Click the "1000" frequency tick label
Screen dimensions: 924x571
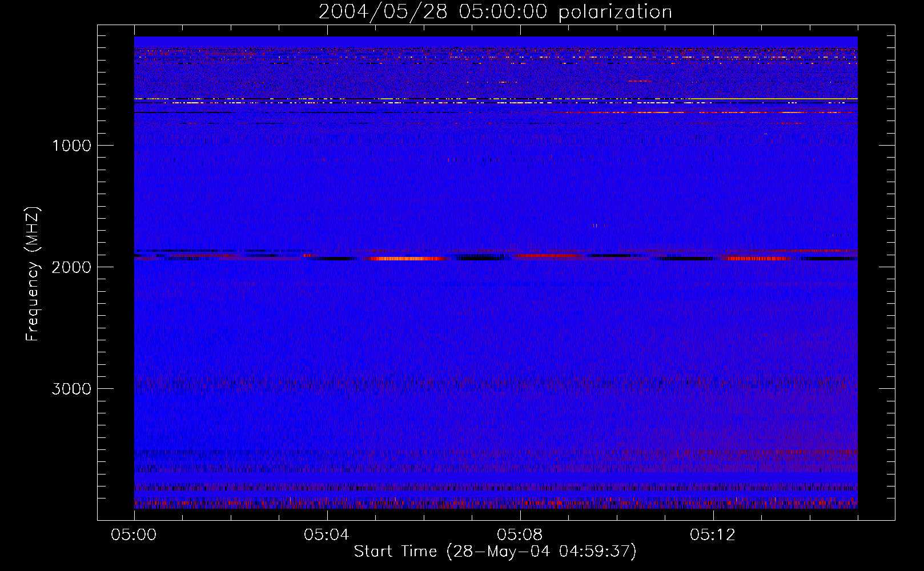point(71,146)
